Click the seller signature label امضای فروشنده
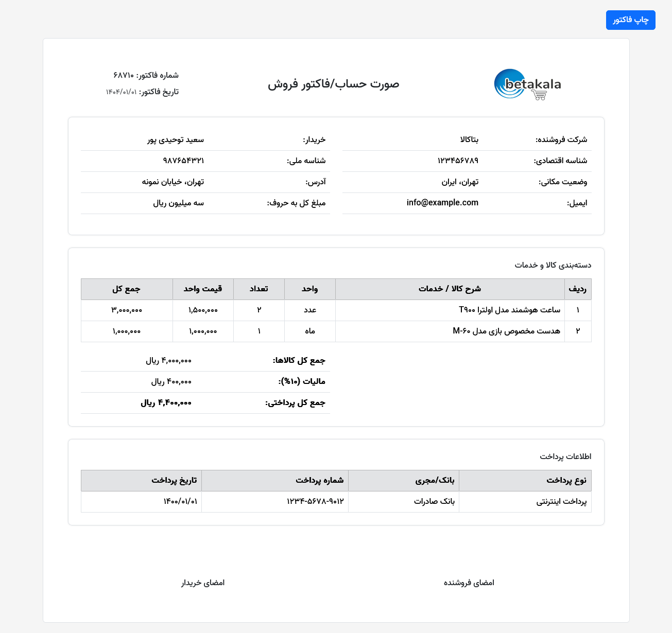 (469, 583)
